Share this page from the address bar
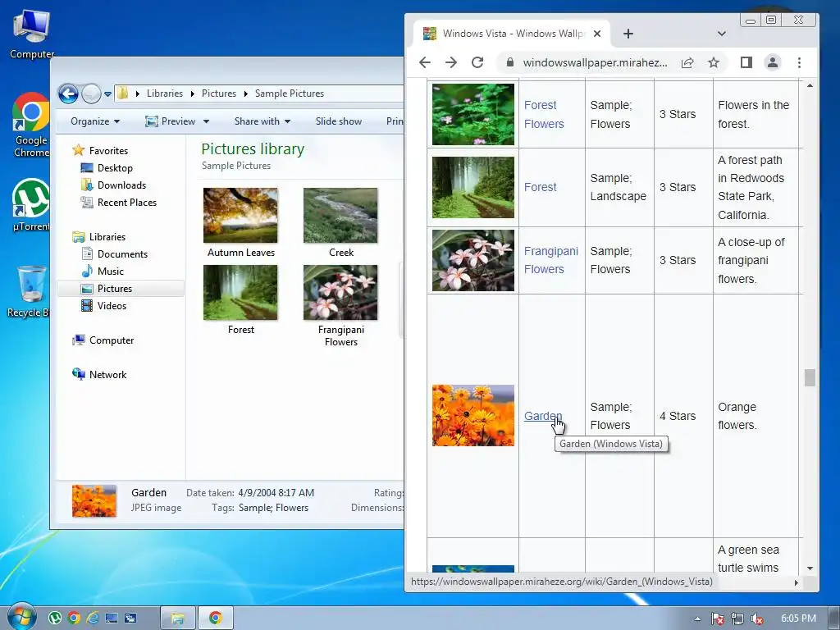840x630 pixels. [x=687, y=62]
